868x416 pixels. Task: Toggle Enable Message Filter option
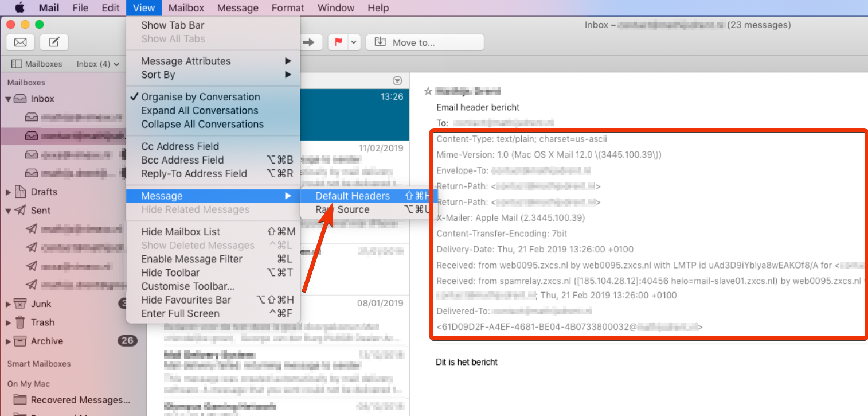[191, 259]
